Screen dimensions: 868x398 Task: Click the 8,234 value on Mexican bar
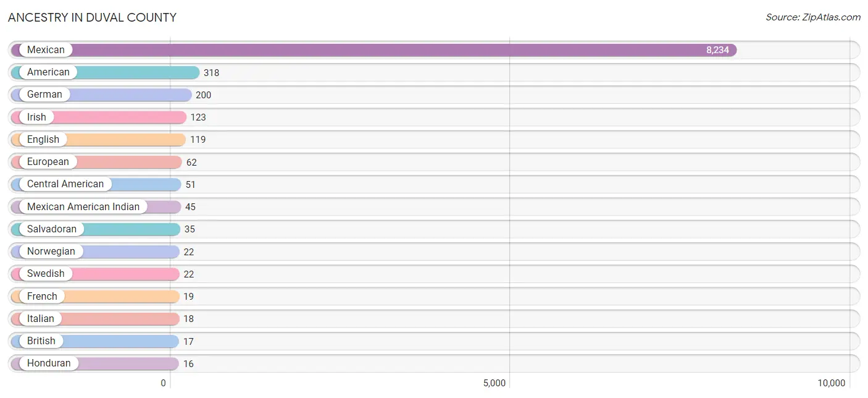coord(717,50)
